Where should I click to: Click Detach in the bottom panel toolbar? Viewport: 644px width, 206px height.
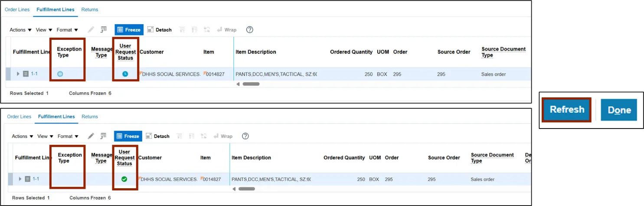pyautogui.click(x=158, y=136)
